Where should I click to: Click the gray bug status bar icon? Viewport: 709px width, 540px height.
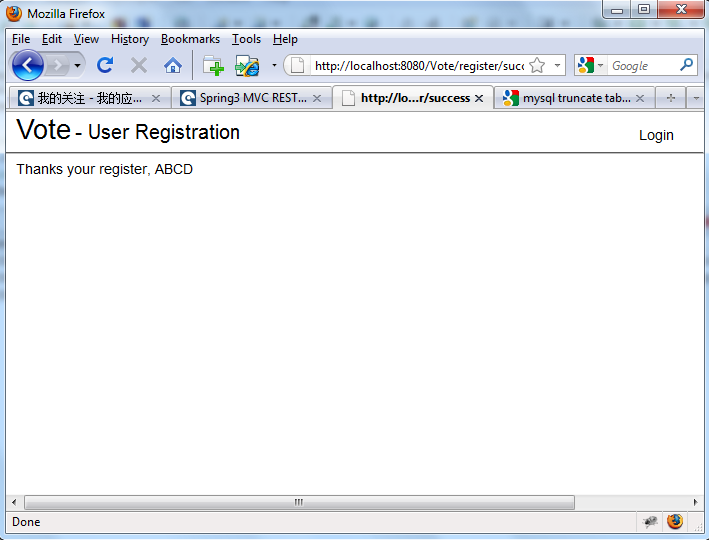tap(650, 522)
